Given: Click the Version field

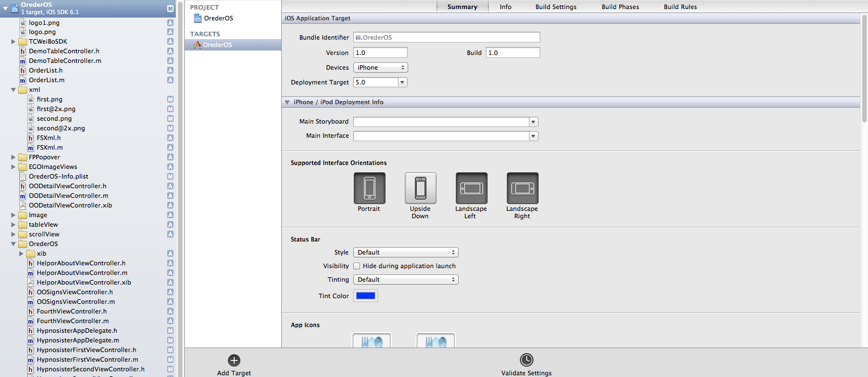Looking at the screenshot, I should click(380, 53).
